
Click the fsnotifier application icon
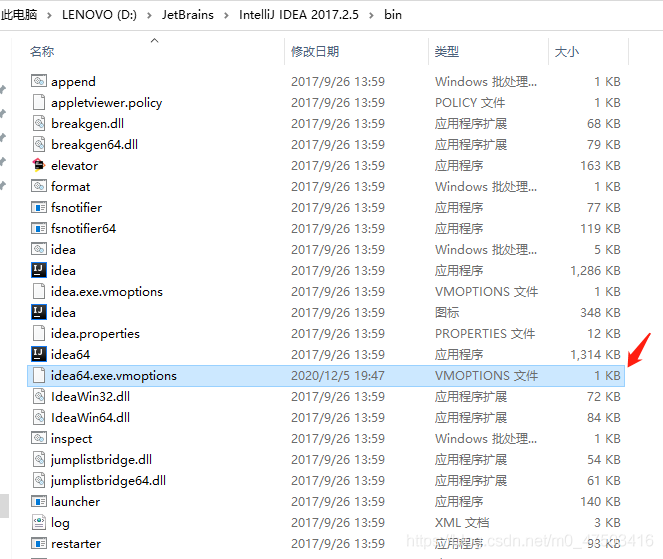(39, 207)
